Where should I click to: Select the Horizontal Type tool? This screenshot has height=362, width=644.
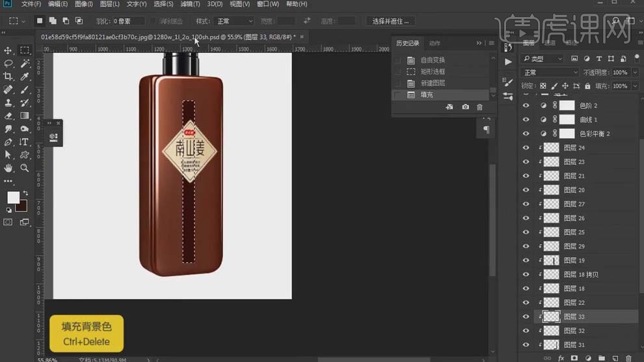pos(25,142)
